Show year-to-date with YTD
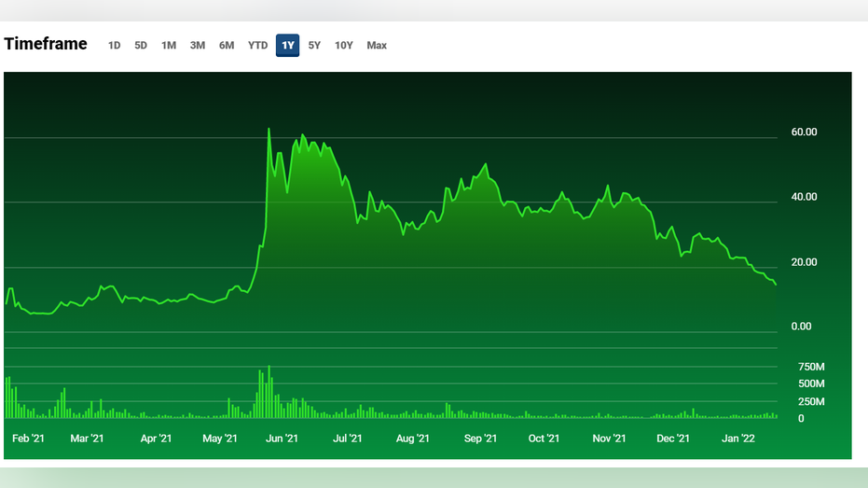 pos(257,46)
